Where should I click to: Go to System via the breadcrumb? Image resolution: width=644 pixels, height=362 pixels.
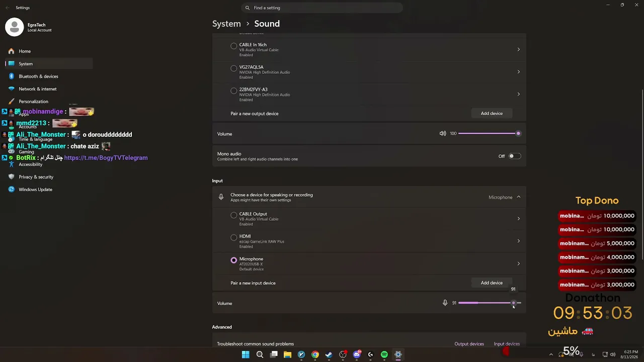click(x=226, y=24)
